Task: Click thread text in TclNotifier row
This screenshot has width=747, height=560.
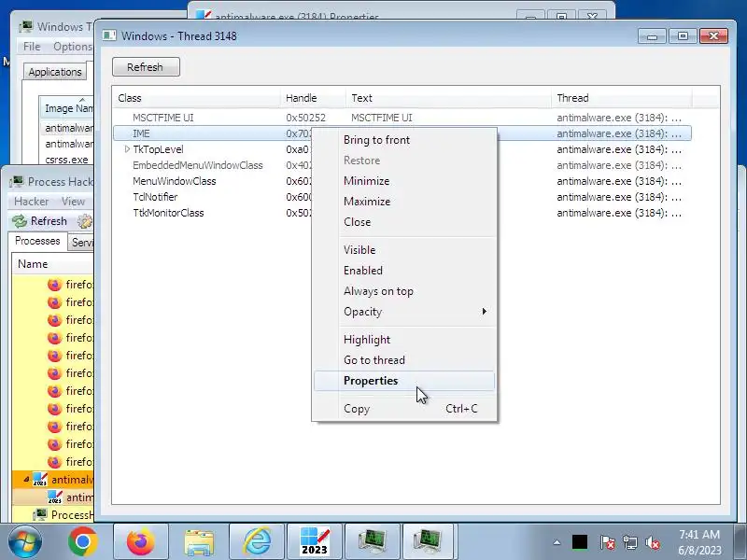Action: (x=619, y=197)
